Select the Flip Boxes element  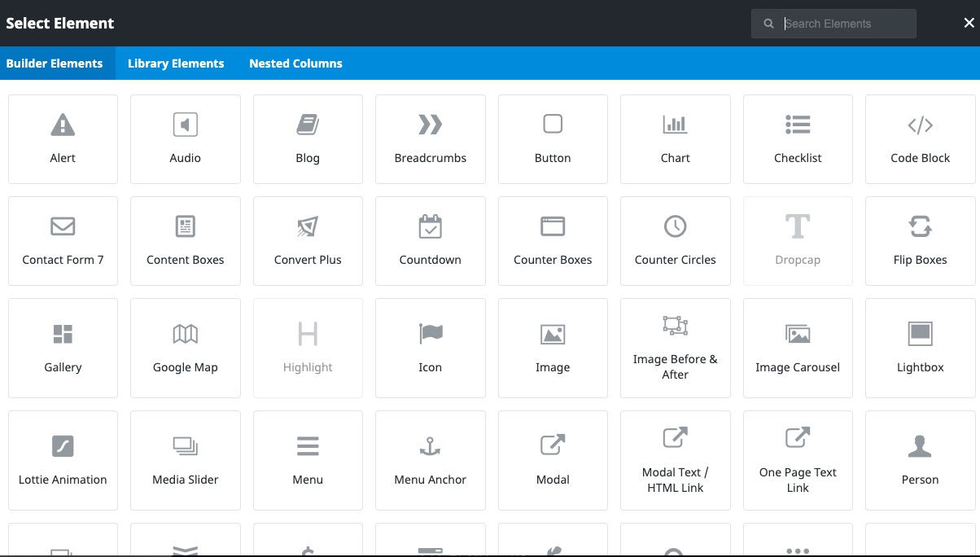tap(921, 241)
